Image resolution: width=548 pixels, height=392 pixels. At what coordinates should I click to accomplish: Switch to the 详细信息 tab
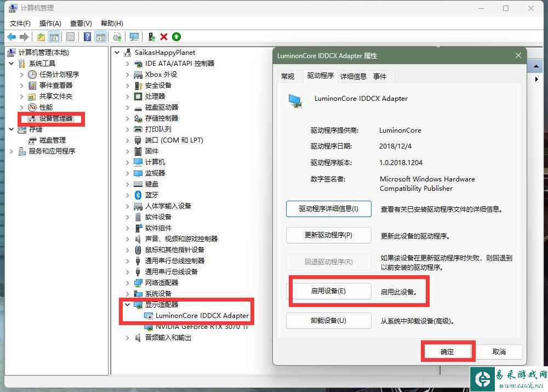[353, 76]
